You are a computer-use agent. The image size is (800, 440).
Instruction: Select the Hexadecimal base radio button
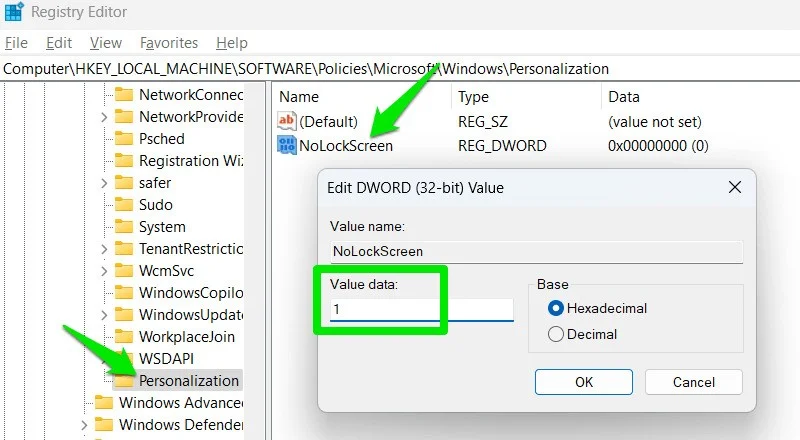[556, 308]
